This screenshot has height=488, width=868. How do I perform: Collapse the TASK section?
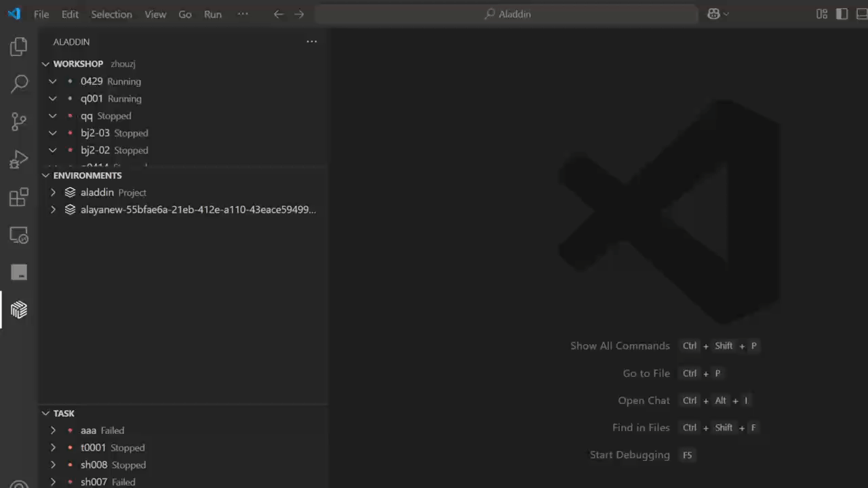[x=46, y=413]
